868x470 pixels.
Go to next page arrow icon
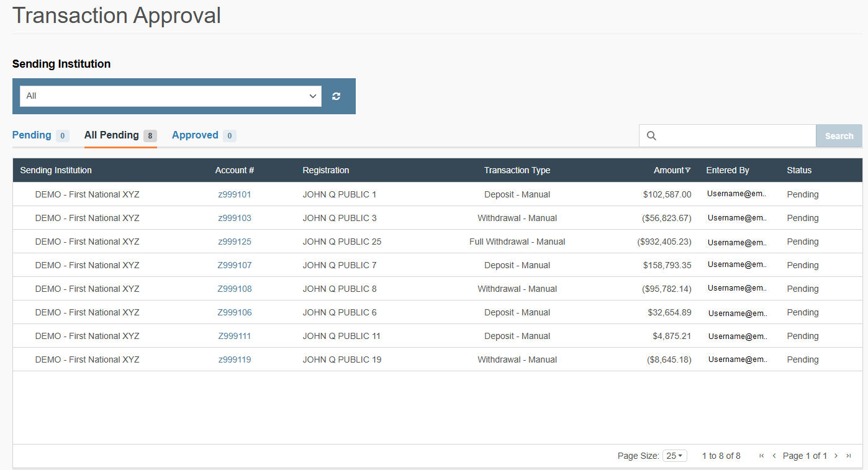pos(836,456)
